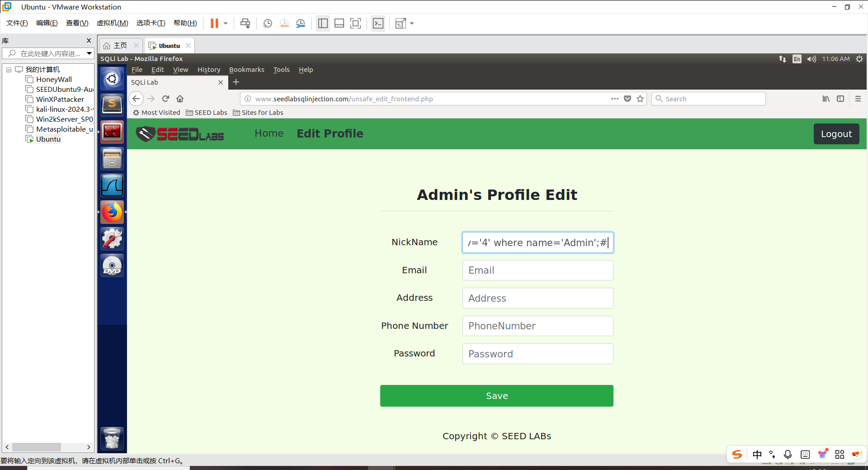Open the Firefox hamburger menu
Image resolution: width=868 pixels, height=470 pixels.
click(858, 99)
